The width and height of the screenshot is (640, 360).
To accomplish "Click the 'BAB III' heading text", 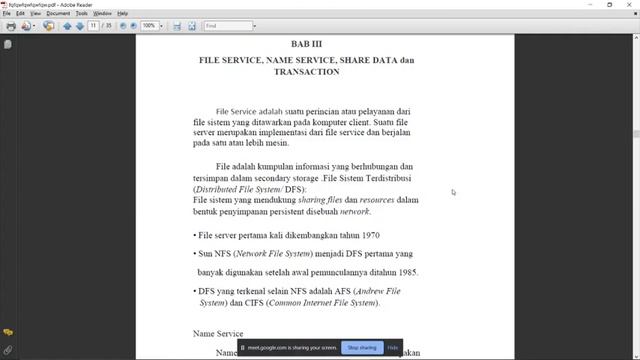I will [x=307, y=44].
